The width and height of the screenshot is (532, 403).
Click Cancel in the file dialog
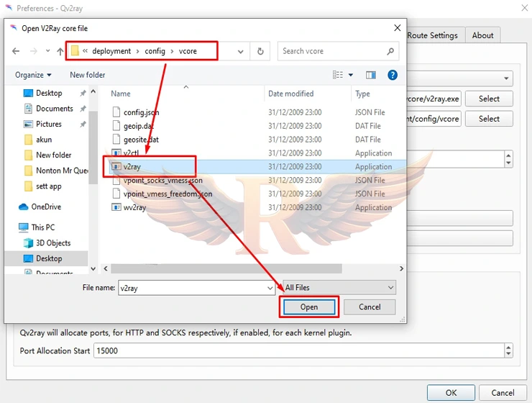(x=370, y=307)
